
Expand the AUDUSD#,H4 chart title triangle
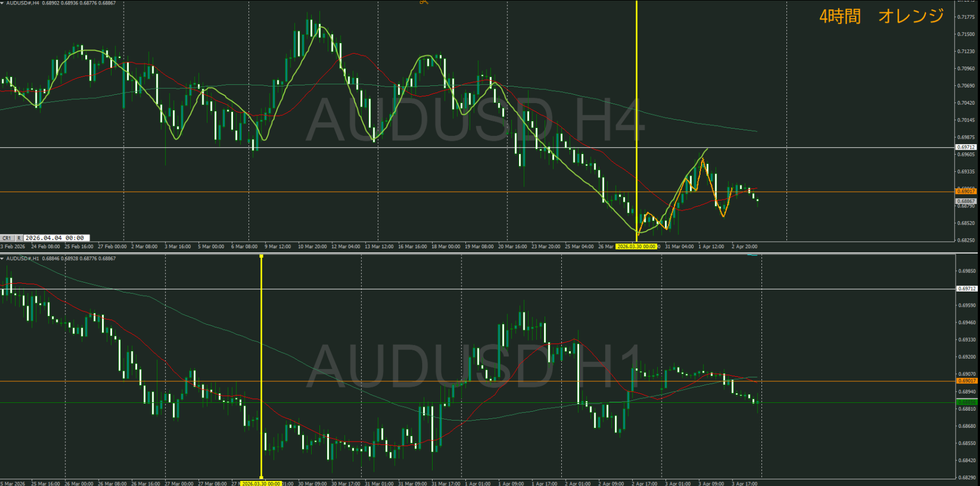click(x=3, y=3)
